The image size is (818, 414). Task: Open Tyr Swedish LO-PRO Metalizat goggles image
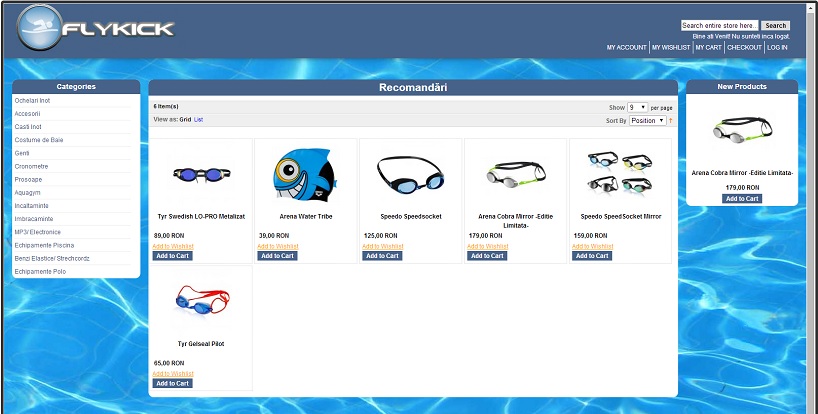(201, 174)
